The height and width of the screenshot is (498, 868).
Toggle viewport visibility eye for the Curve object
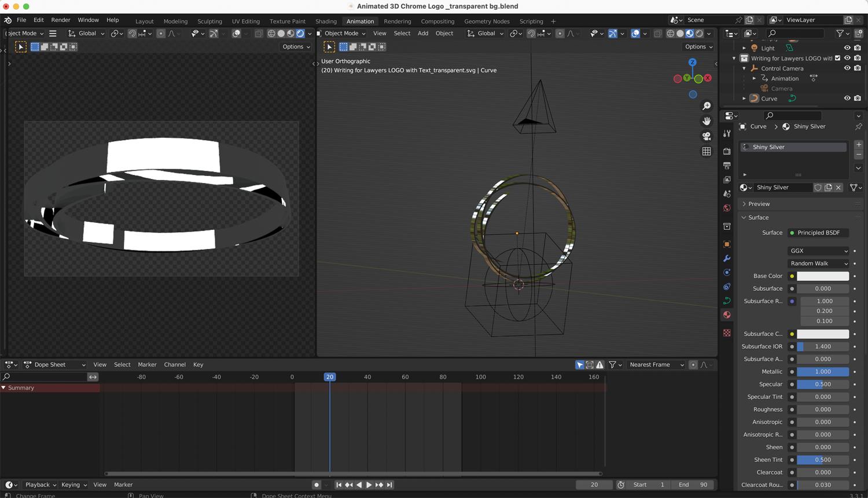[x=847, y=98]
